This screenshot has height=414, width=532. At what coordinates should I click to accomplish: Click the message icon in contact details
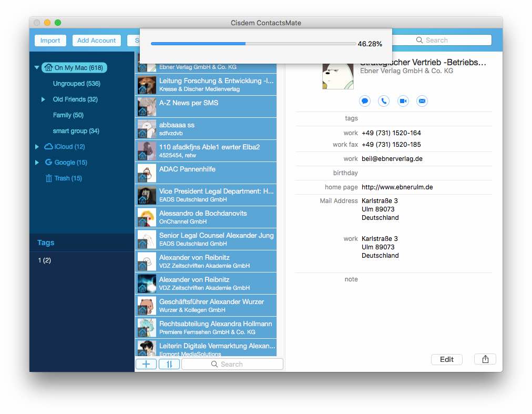coord(365,101)
